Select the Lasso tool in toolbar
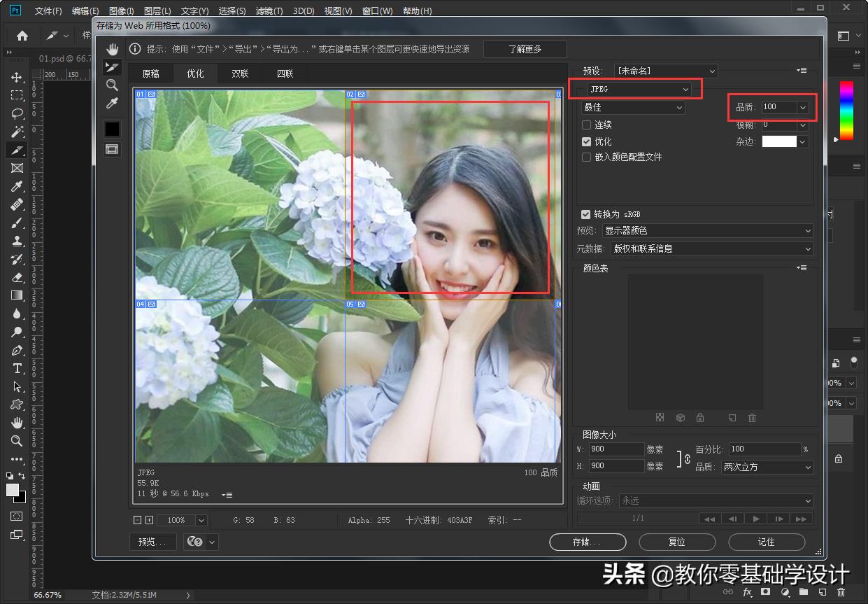This screenshot has height=604, width=868. [x=17, y=114]
